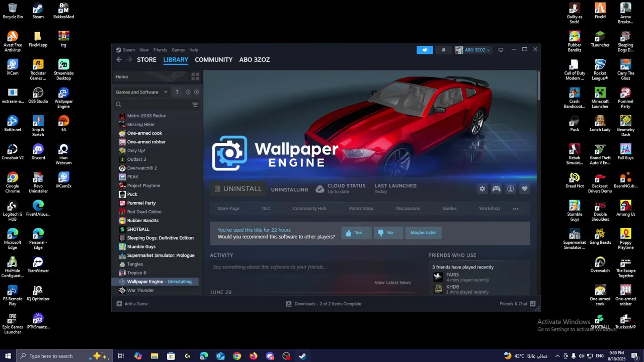Select Metro 2033 Redux in library
The height and width of the screenshot is (362, 644).
tap(146, 116)
